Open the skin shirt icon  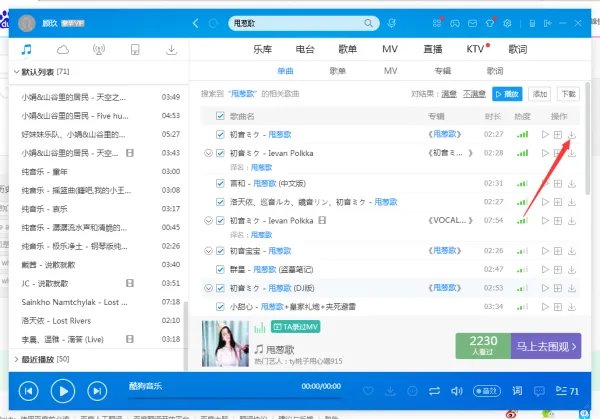click(x=490, y=23)
